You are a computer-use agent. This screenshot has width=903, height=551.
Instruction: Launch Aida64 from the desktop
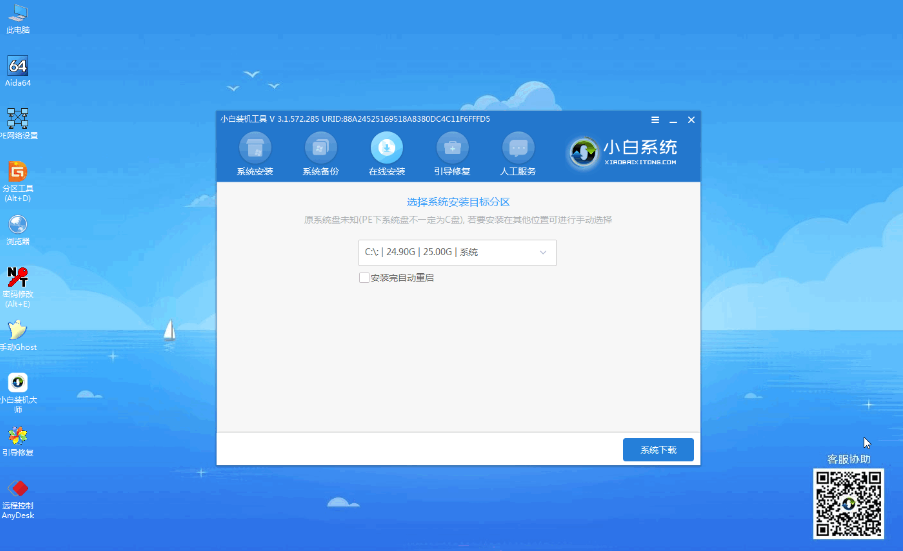tap(18, 71)
